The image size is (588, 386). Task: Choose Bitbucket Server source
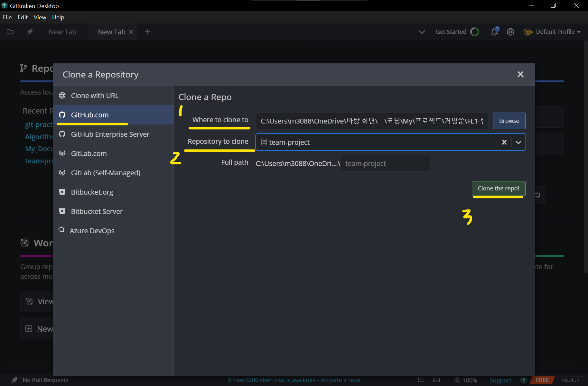(x=113, y=211)
